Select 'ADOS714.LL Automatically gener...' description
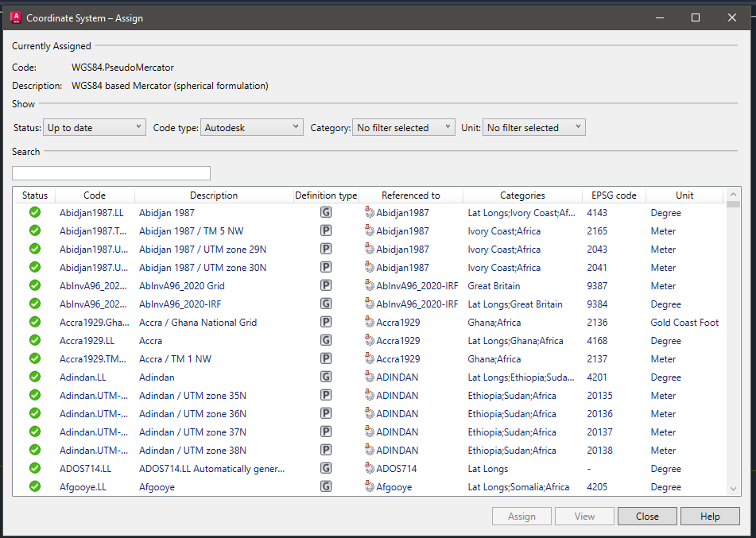This screenshot has height=538, width=756. tap(211, 469)
